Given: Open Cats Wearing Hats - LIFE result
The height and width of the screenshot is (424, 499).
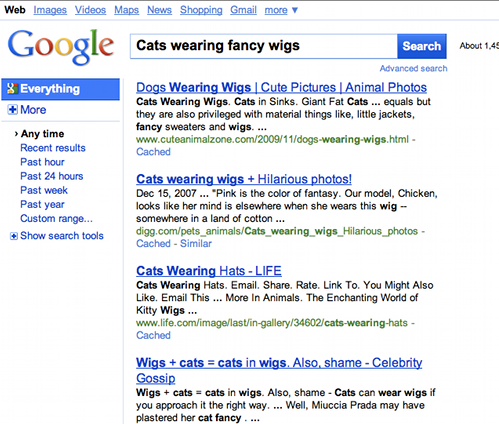Looking at the screenshot, I should point(209,271).
